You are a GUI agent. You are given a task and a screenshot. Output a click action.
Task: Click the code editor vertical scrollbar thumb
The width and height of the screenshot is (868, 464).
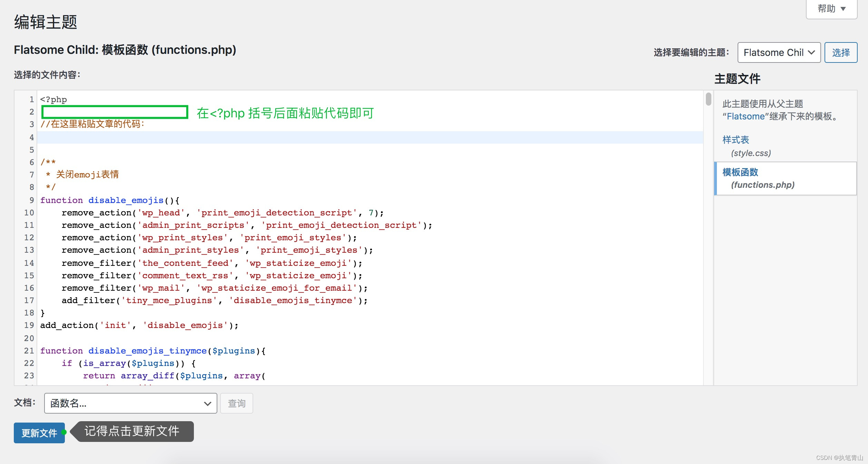click(x=709, y=99)
